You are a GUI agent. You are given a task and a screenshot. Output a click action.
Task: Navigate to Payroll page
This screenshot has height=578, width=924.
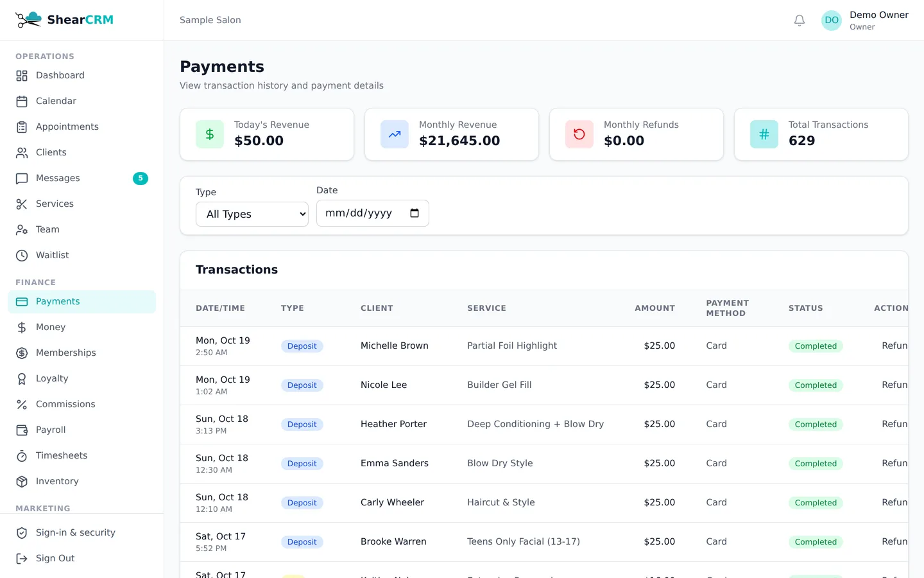81,430
